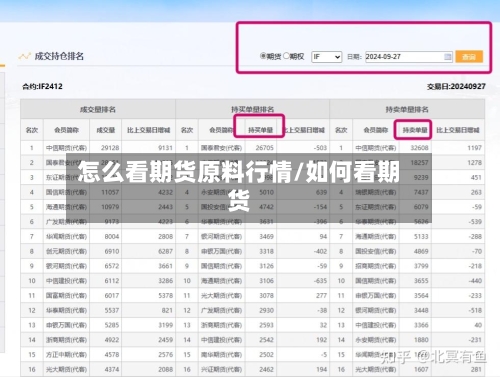Select the 期权 radio button
This screenshot has height=377, width=500.
[286, 56]
